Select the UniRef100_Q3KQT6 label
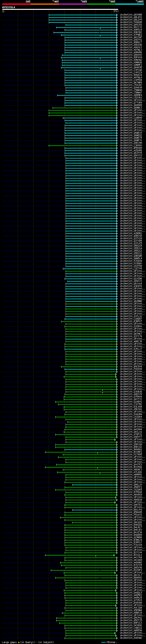Screen dimensions: 146x644 (x=131, y=286)
